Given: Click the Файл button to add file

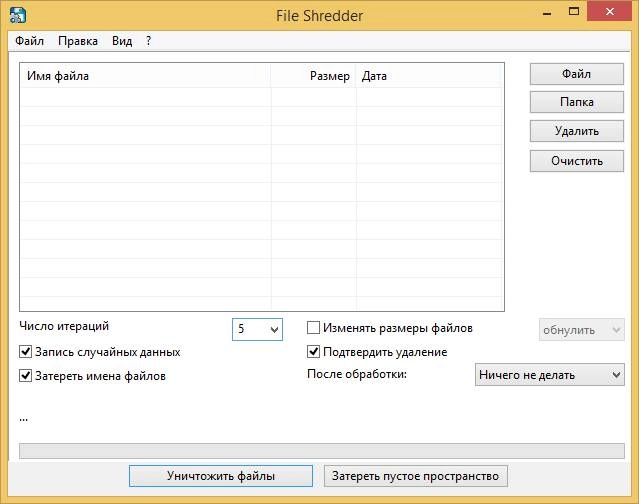Looking at the screenshot, I should tap(577, 74).
